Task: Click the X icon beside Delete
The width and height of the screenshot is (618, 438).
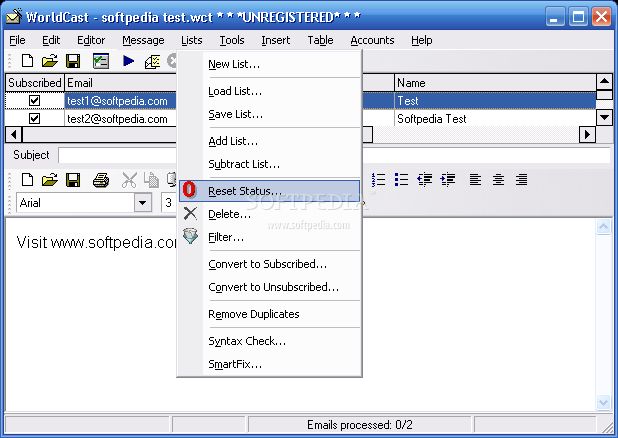Action: click(x=190, y=213)
